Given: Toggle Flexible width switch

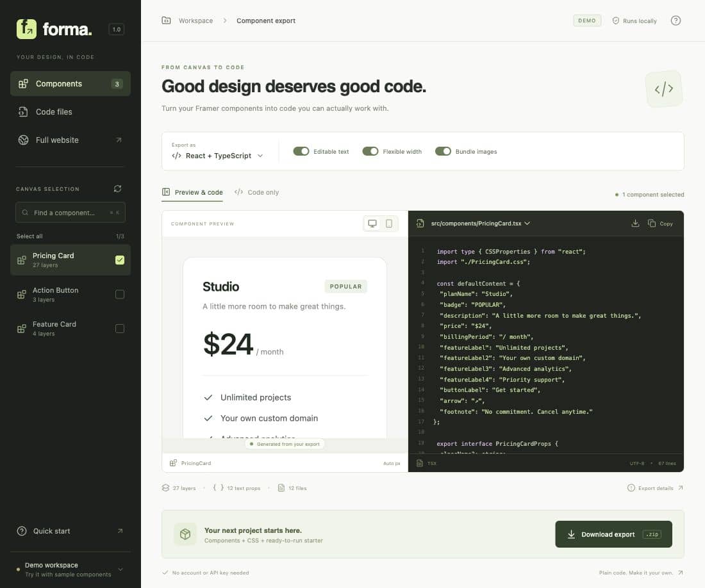Looking at the screenshot, I should pos(370,151).
